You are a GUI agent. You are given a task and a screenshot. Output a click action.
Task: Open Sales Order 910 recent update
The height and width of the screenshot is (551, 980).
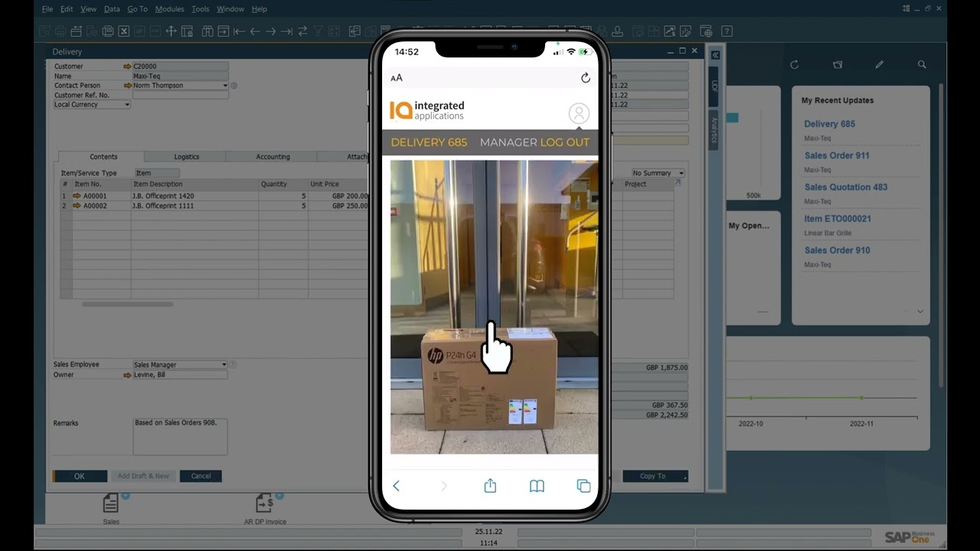click(837, 250)
